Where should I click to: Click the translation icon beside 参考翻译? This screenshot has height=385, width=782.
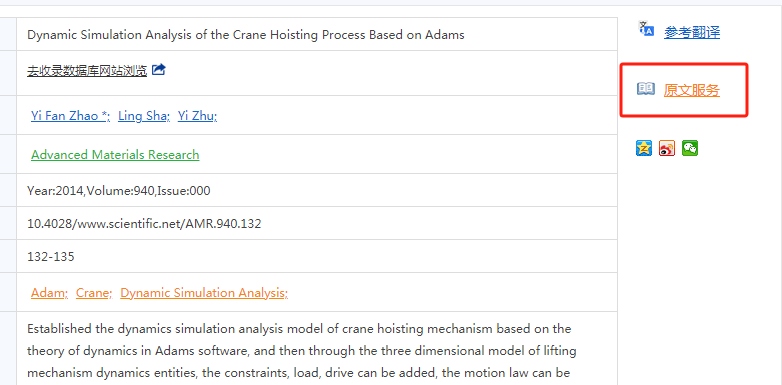pos(646,29)
